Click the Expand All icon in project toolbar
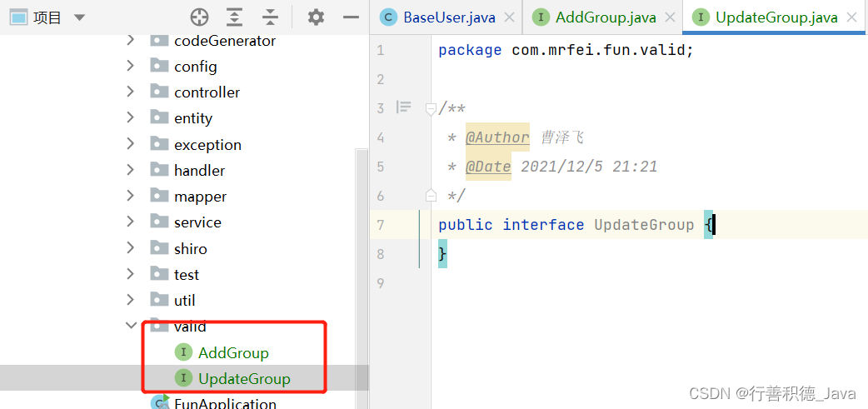The height and width of the screenshot is (409, 868). [x=235, y=17]
